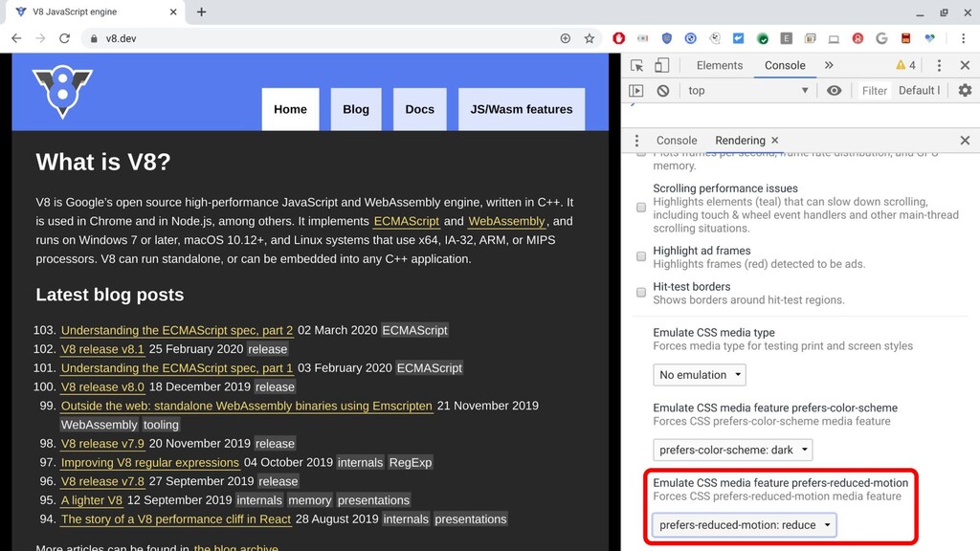
Task: Click the install/add circle-plus icon in address bar
Action: [x=565, y=38]
